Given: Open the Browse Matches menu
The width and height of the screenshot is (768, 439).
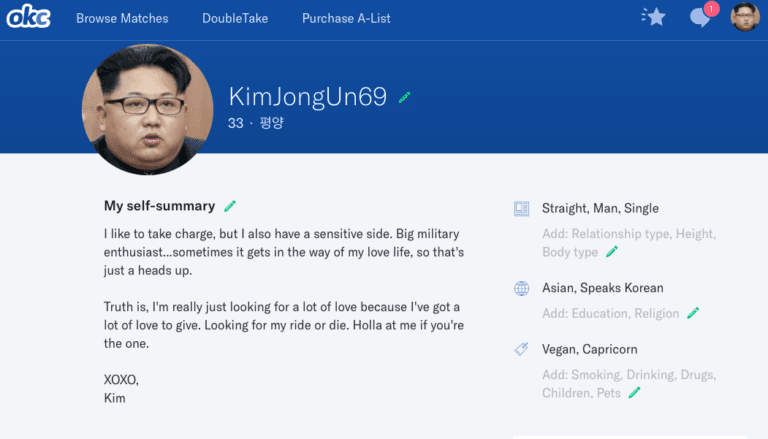Looking at the screenshot, I should (122, 18).
